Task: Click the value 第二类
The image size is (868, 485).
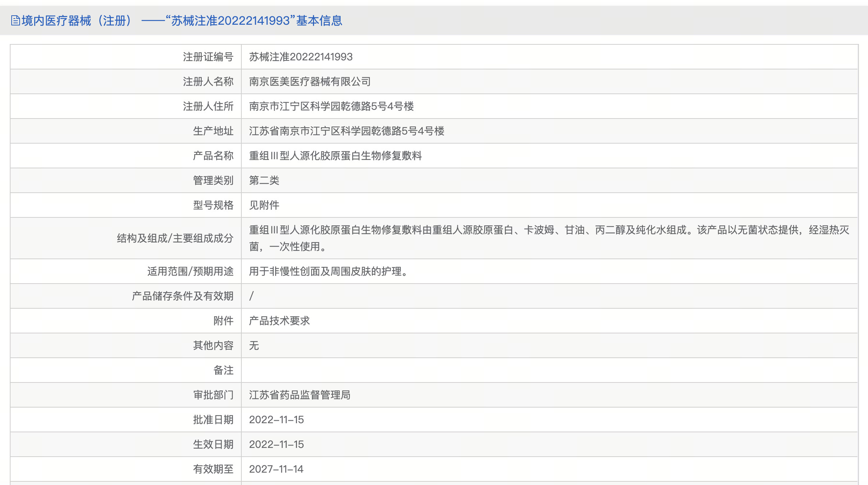Action: tap(264, 181)
